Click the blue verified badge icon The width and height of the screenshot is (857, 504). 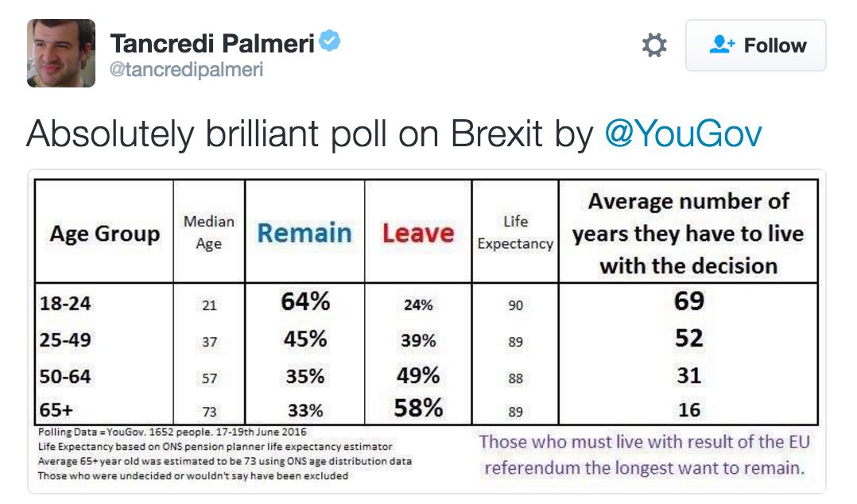[x=330, y=42]
